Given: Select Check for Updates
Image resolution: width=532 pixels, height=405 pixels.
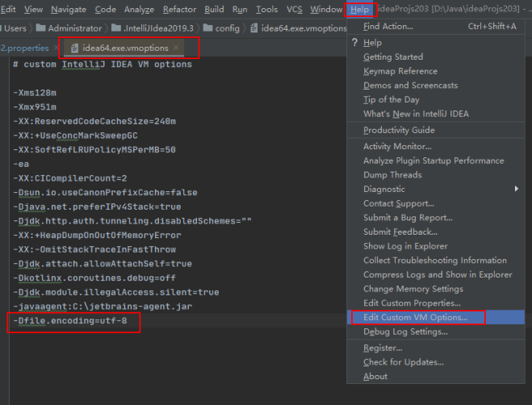Looking at the screenshot, I should 436,362.
